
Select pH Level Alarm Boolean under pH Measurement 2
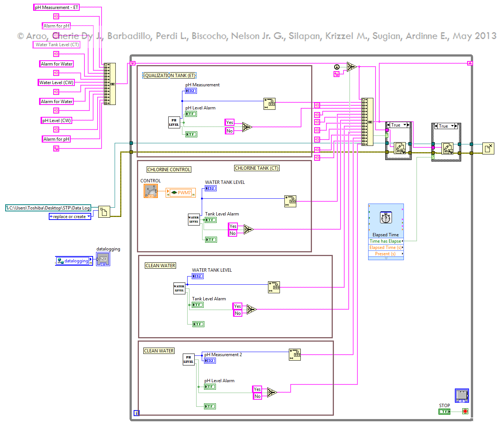pyautogui.click(x=210, y=387)
